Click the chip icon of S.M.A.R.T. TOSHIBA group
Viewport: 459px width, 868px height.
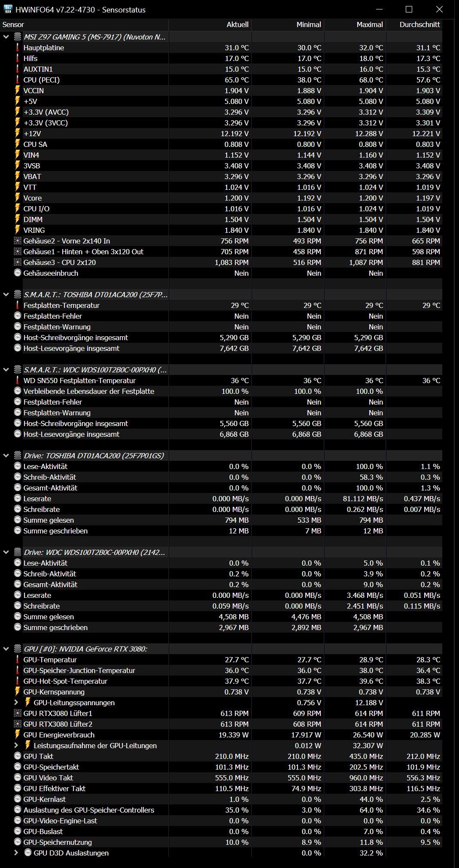coord(18,295)
